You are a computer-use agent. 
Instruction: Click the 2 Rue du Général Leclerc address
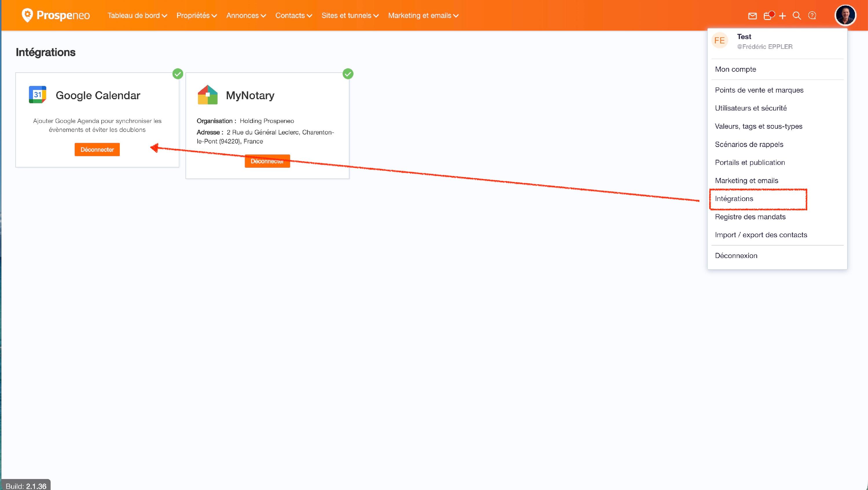click(265, 137)
